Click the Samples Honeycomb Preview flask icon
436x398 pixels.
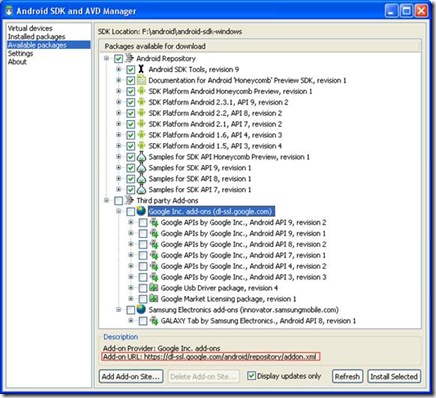pyautogui.click(x=141, y=157)
